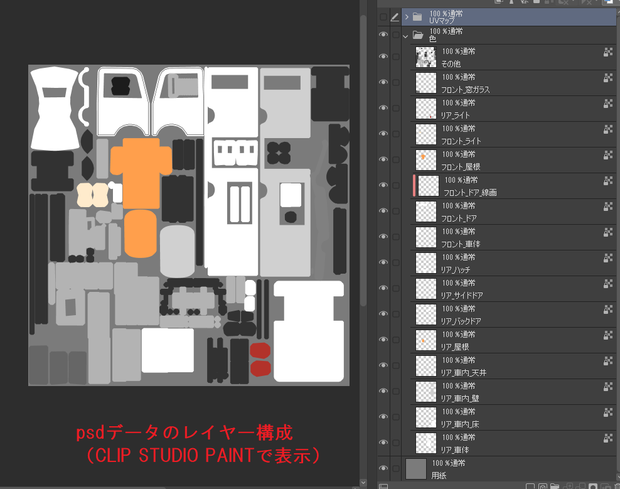Click the transparency lock icon on フロント_屋根 layer
This screenshot has width=620, height=489.
pyautogui.click(x=608, y=155)
